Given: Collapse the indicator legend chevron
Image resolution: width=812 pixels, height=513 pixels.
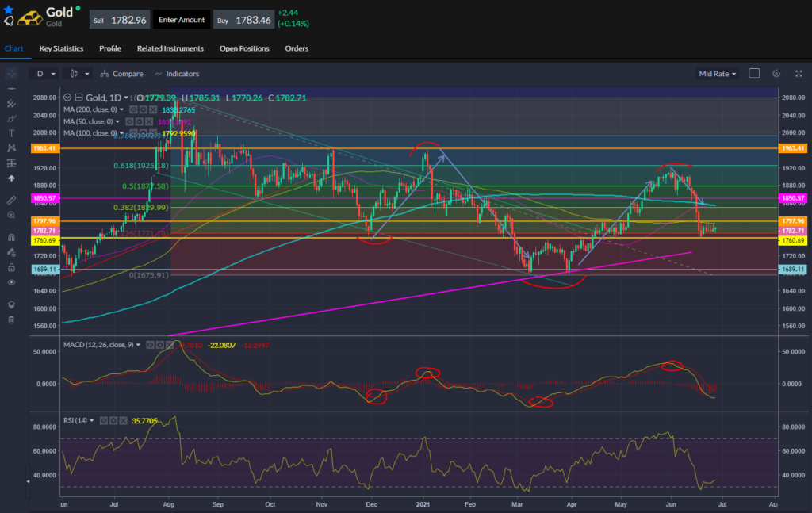Looking at the screenshot, I should click(67, 98).
